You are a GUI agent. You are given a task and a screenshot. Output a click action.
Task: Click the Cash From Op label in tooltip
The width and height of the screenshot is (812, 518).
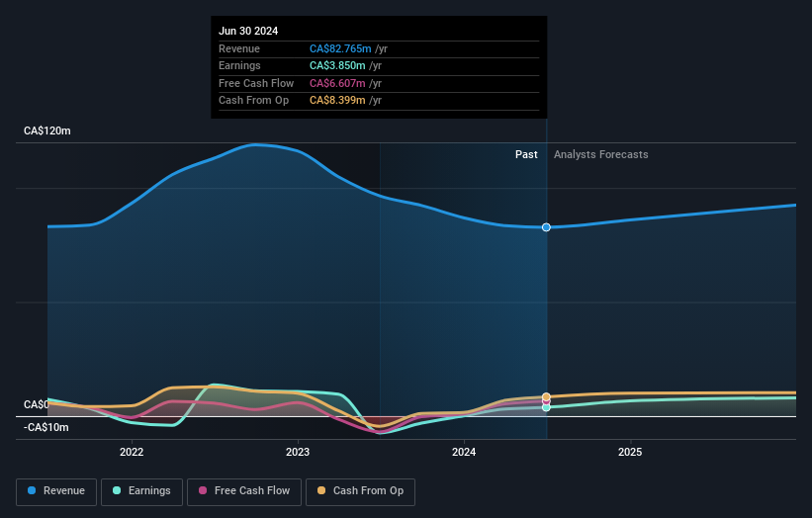pyautogui.click(x=254, y=101)
